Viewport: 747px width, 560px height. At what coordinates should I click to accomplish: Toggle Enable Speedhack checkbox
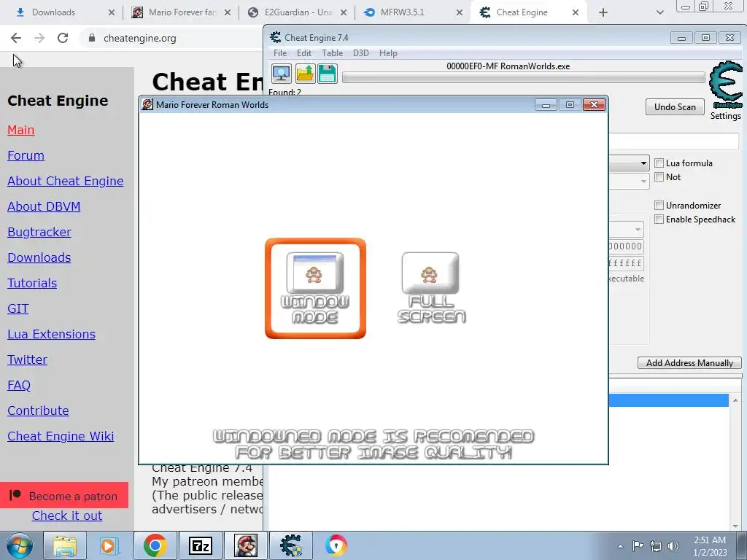click(659, 219)
